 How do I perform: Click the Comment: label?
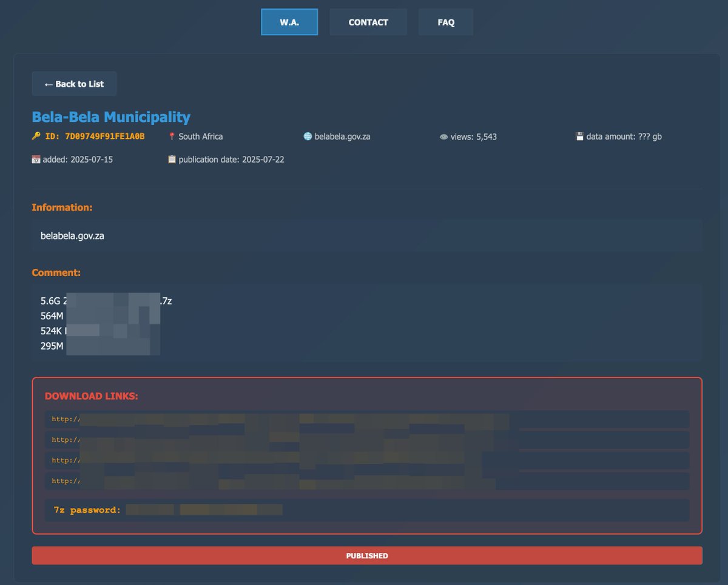[56, 273]
